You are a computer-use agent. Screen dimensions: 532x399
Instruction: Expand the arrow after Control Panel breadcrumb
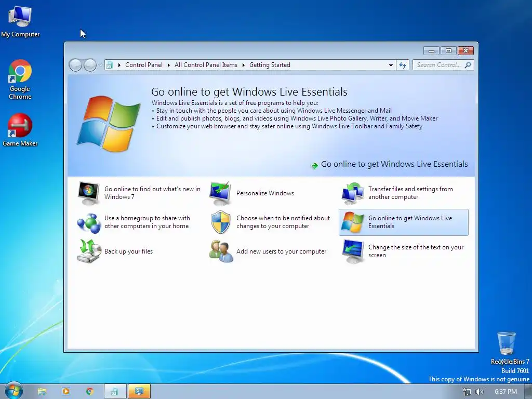point(169,65)
